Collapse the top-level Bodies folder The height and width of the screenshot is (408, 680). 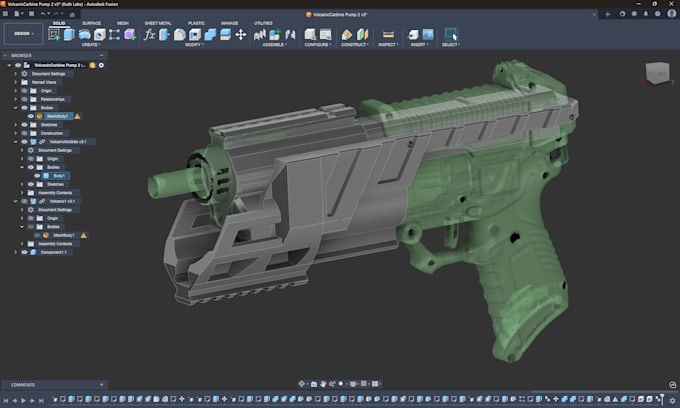pyautogui.click(x=16, y=108)
